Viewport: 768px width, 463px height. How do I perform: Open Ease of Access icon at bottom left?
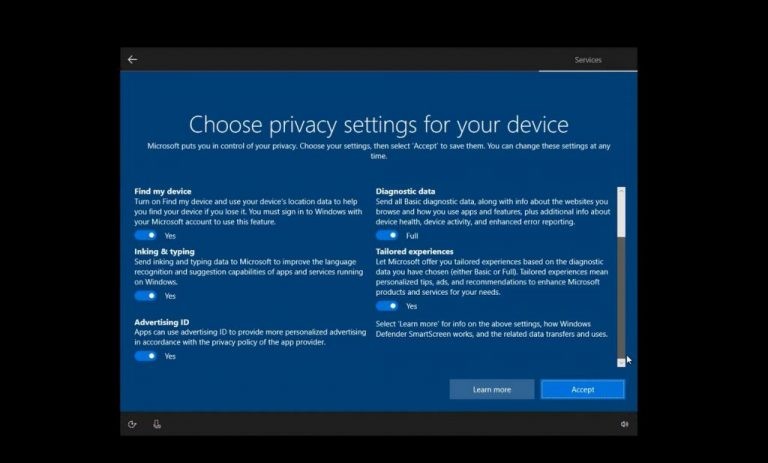[x=132, y=424]
